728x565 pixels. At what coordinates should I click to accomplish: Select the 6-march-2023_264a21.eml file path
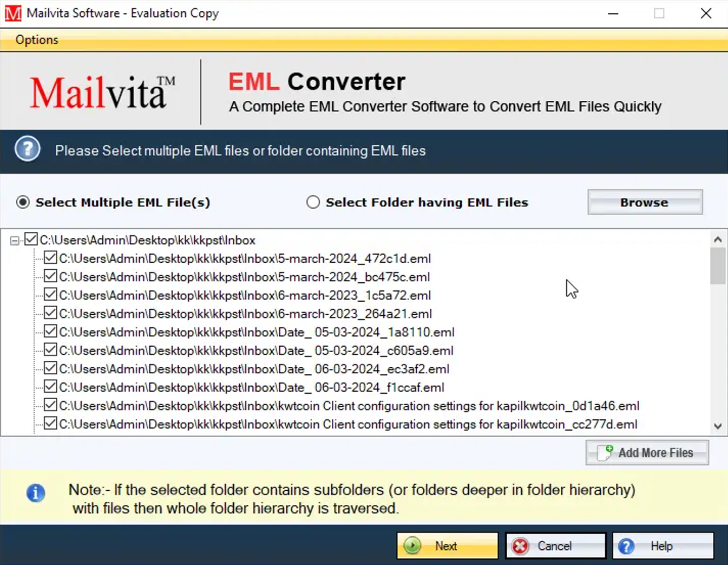tap(246, 314)
